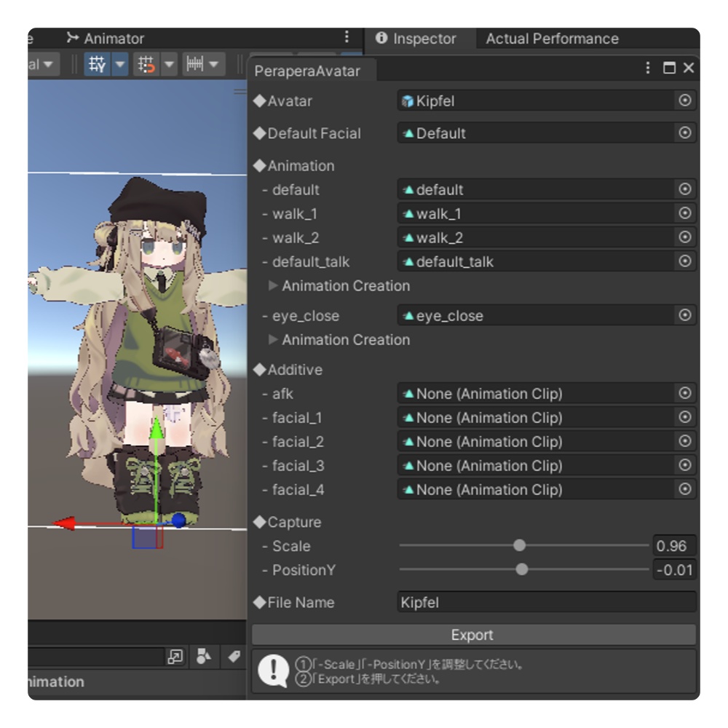Open object picker for eye_close animation
Image resolution: width=728 pixels, height=728 pixels.
pos(685,315)
